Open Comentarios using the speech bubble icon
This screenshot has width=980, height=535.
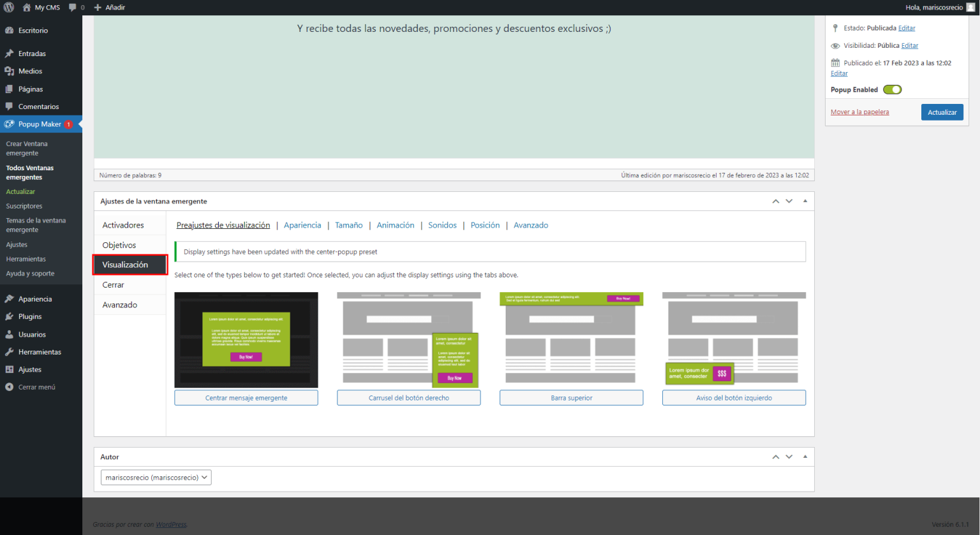click(x=10, y=106)
